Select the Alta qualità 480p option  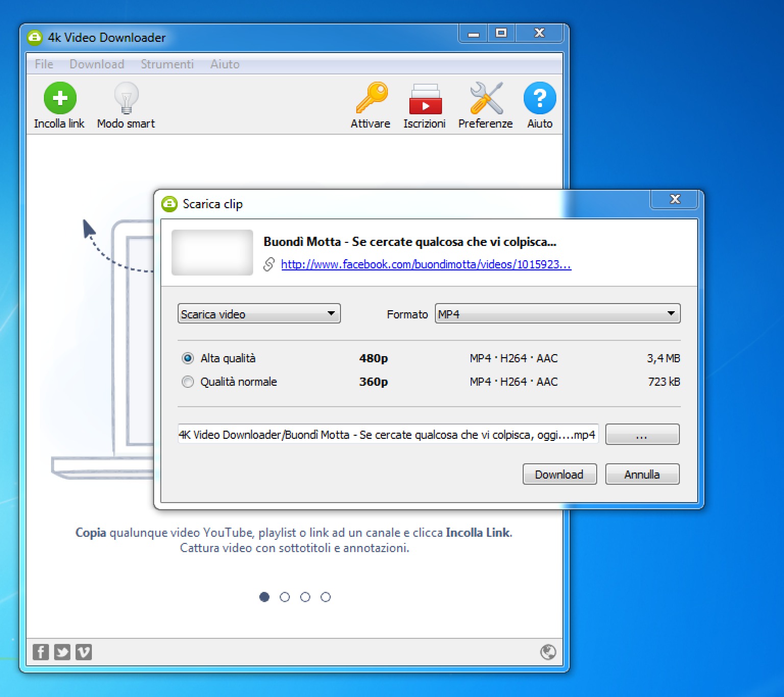(x=188, y=358)
